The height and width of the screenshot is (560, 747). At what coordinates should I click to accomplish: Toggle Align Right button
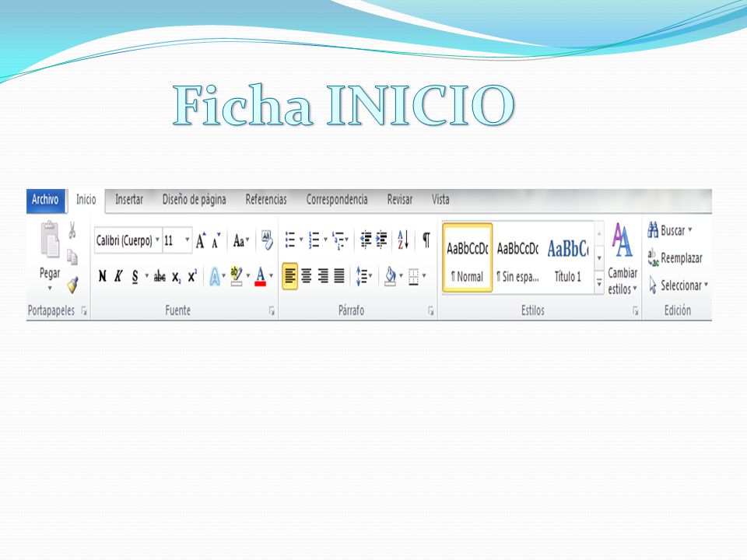[323, 275]
